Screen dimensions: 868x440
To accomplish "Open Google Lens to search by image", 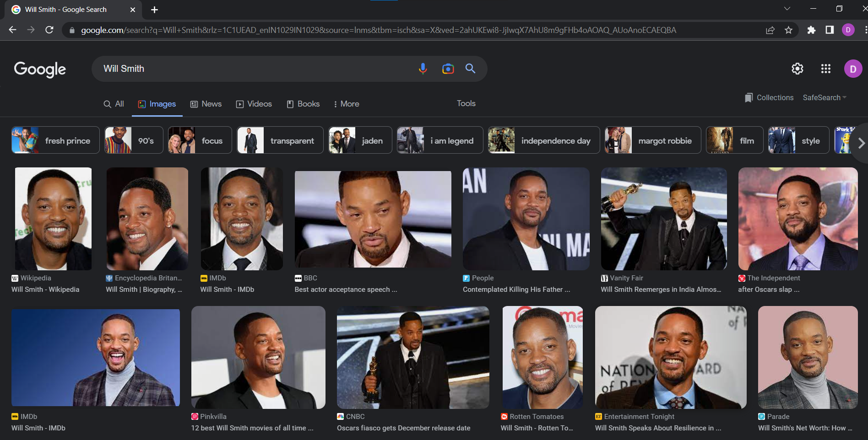I will point(447,69).
